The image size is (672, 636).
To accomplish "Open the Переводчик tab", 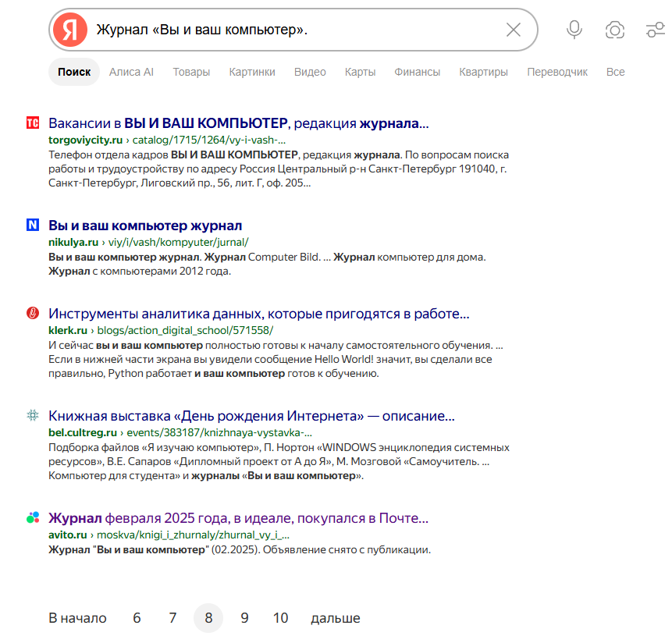I will [x=557, y=72].
